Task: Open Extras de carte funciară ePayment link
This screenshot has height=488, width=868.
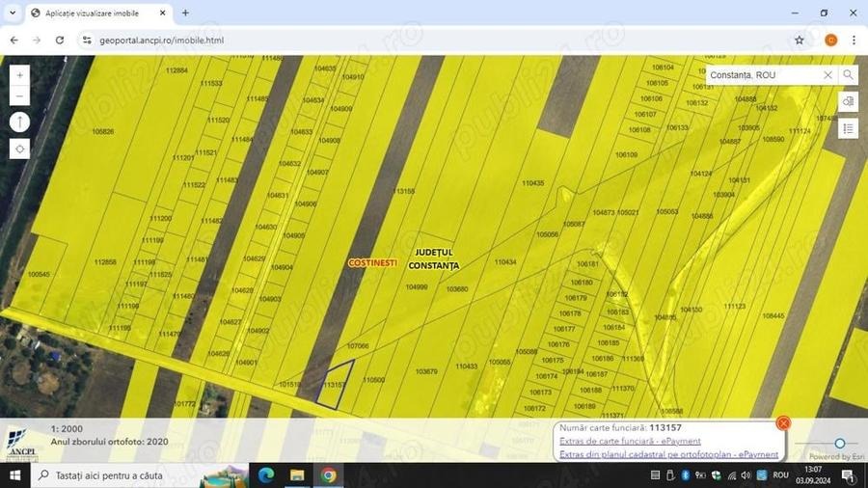Action: (630, 441)
